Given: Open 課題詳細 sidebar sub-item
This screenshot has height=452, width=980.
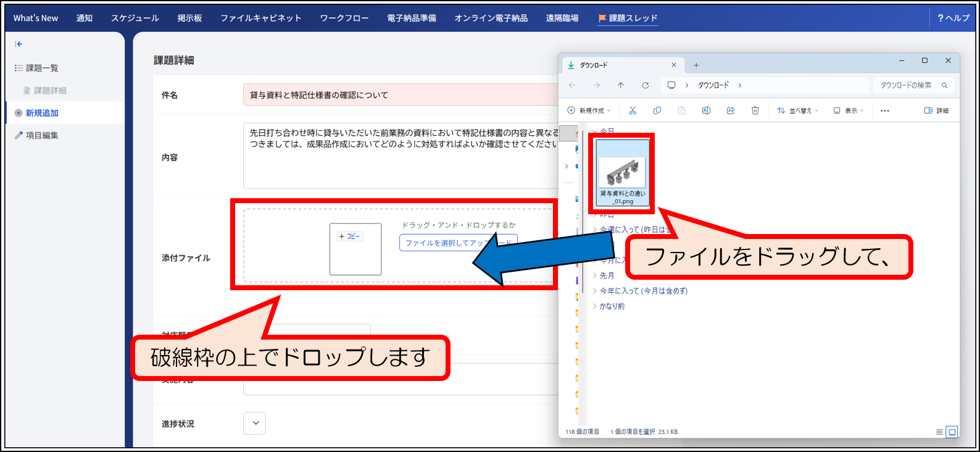Looking at the screenshot, I should (x=45, y=90).
